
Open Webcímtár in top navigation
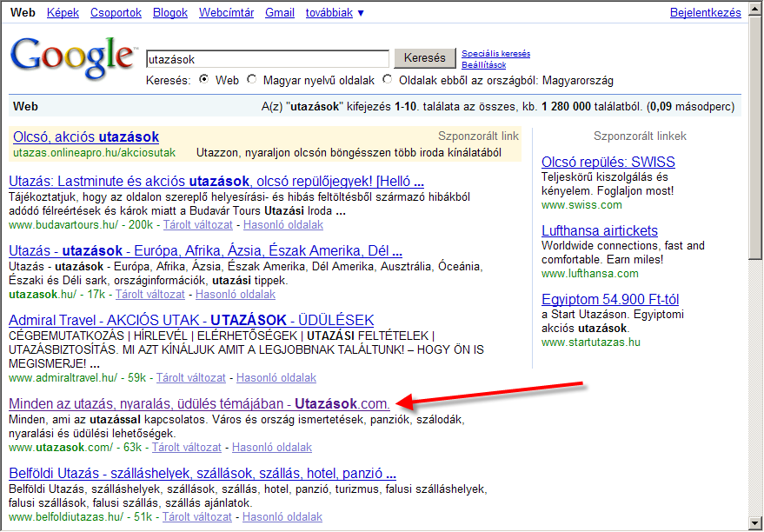(226, 13)
